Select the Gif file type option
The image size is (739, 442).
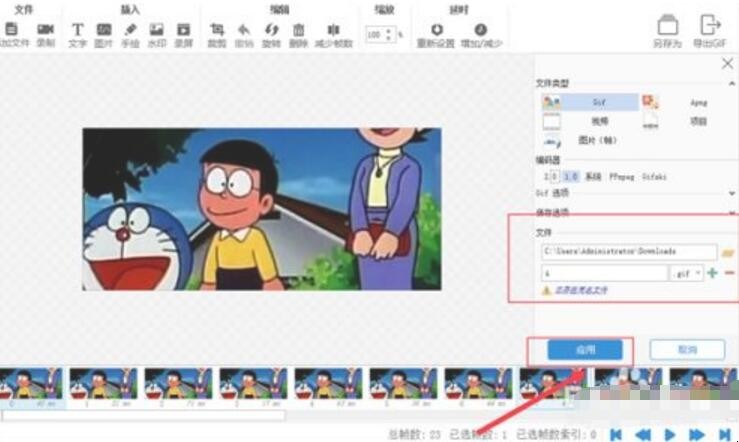click(590, 102)
